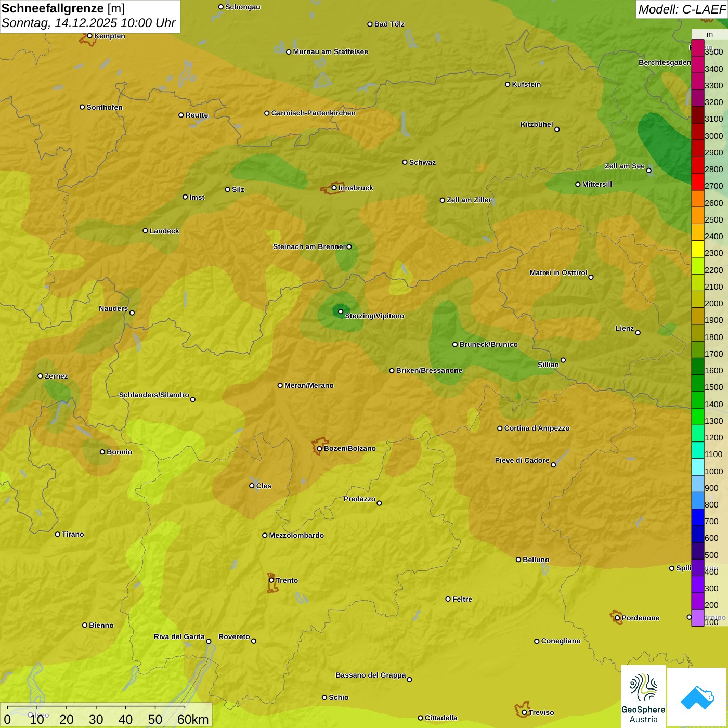Select the Zernez location dot
The width and height of the screenshot is (728, 728).
click(40, 376)
